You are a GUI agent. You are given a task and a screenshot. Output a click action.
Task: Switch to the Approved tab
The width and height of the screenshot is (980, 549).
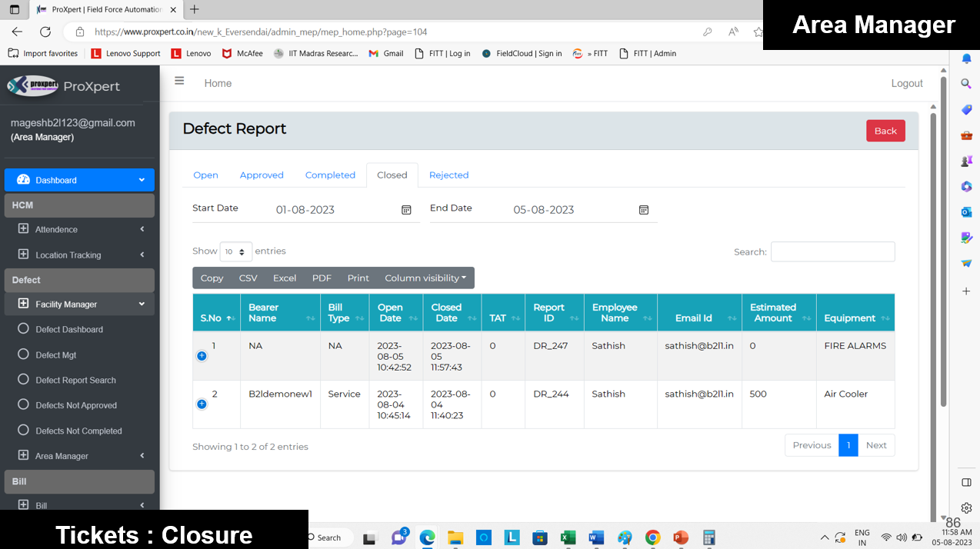click(x=262, y=175)
